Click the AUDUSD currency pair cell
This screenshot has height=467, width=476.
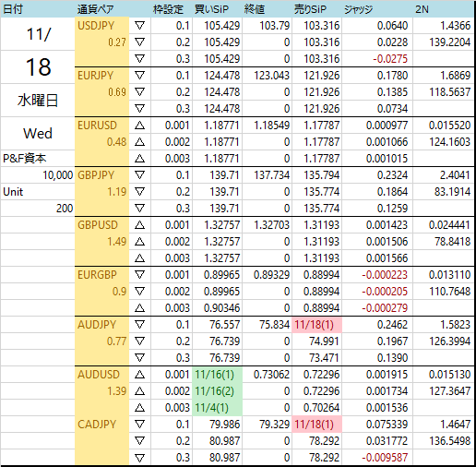[101, 375]
